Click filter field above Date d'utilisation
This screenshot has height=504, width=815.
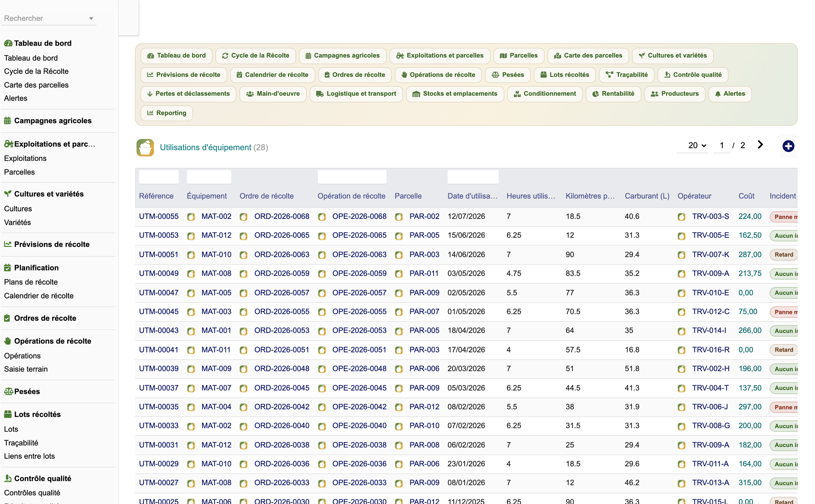pyautogui.click(x=473, y=177)
